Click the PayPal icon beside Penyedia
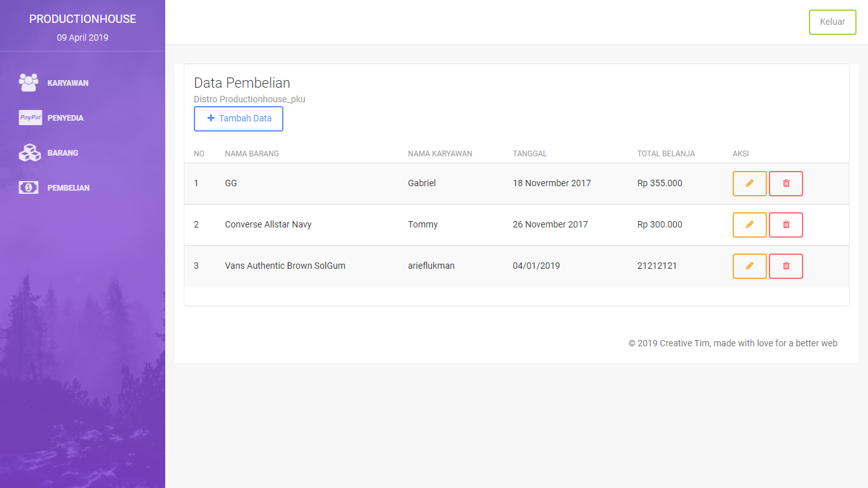 click(30, 118)
